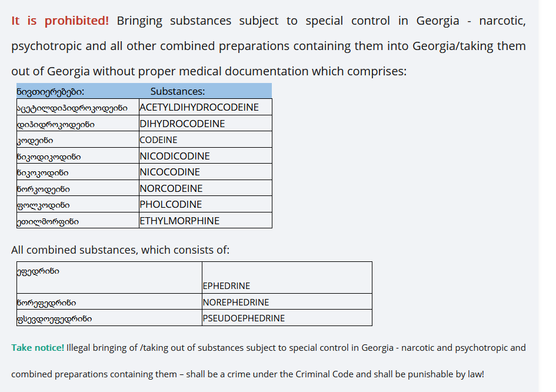Select the ACETYLDIHYDROCODEINE cell
Image resolution: width=556 pixels, height=392 pixels.
tap(205, 107)
